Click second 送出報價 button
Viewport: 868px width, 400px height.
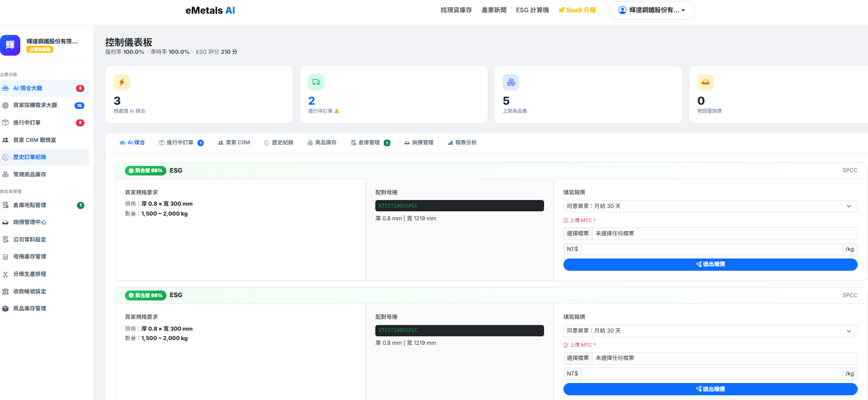pos(710,389)
